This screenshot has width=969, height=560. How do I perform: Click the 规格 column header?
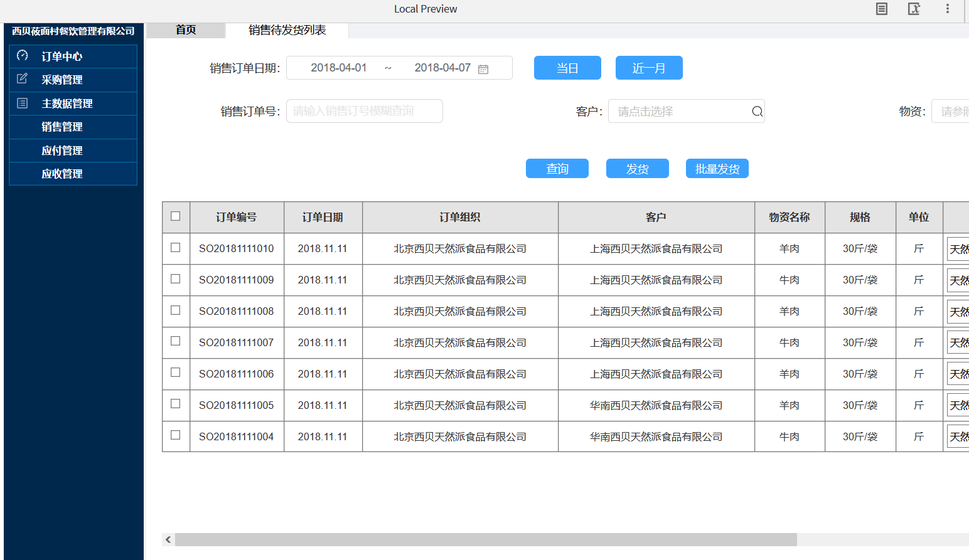(x=860, y=217)
